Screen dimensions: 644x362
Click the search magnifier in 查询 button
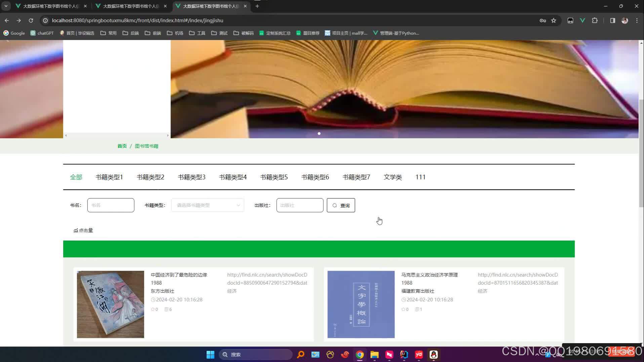click(x=334, y=205)
